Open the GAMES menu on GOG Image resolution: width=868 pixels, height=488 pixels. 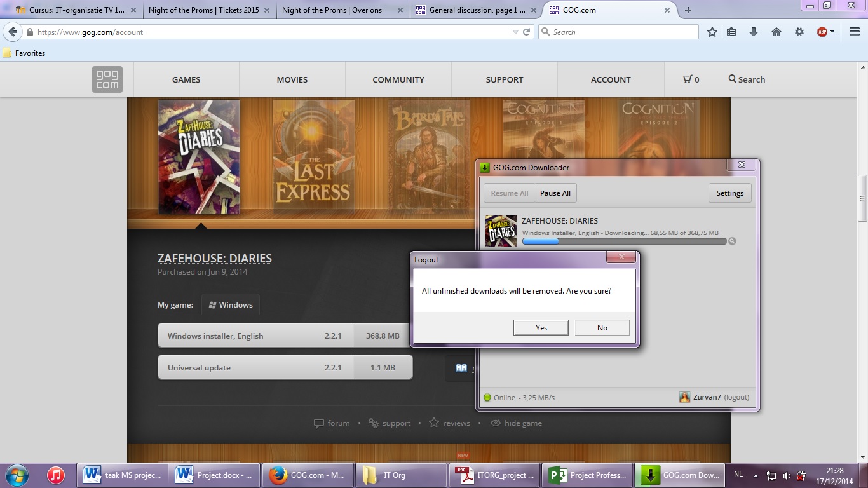tap(186, 79)
